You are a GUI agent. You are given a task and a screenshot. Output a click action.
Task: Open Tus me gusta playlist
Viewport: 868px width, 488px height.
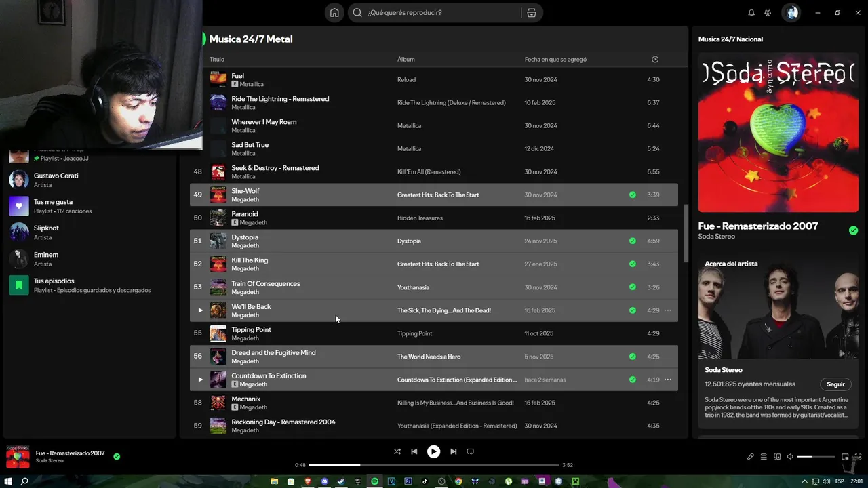[x=90, y=206]
